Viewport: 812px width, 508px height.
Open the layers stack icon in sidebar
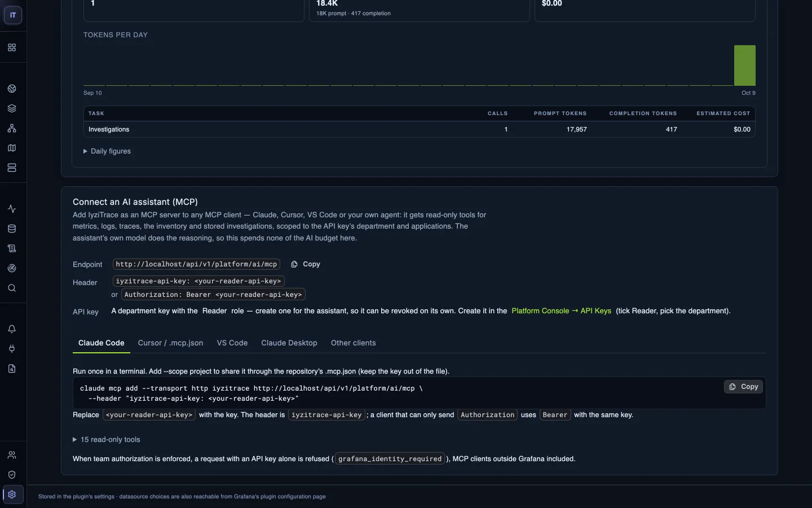(x=12, y=108)
